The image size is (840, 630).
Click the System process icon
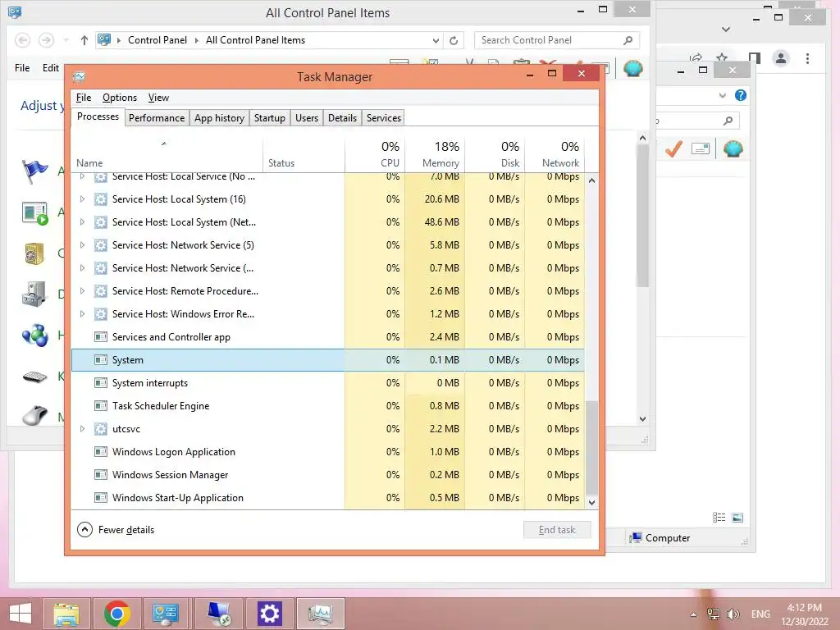[101, 360]
